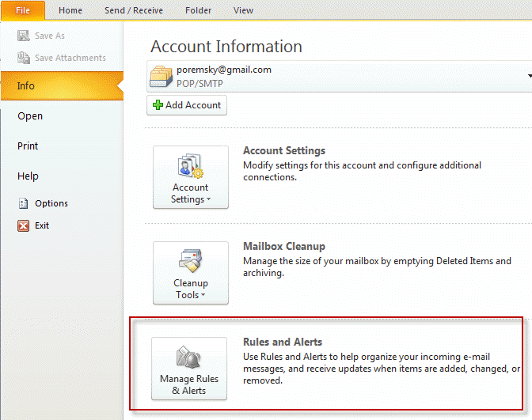Screen dimensions: 532x420
Task: Switch to the Home tab
Action: click(70, 10)
